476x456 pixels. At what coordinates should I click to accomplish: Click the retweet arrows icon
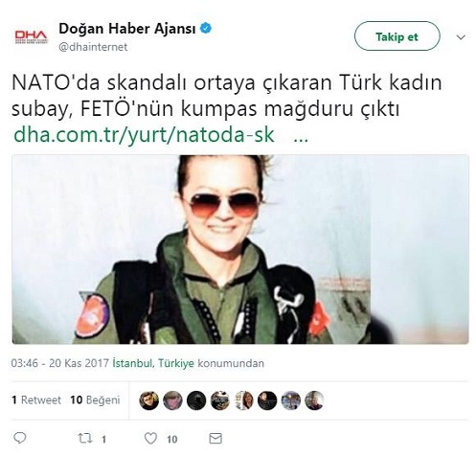coord(85,438)
